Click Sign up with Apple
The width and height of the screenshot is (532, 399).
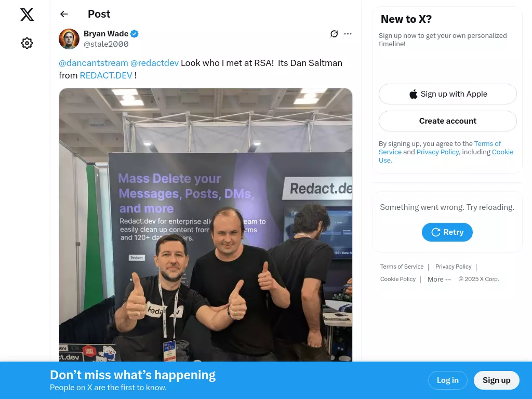[448, 94]
